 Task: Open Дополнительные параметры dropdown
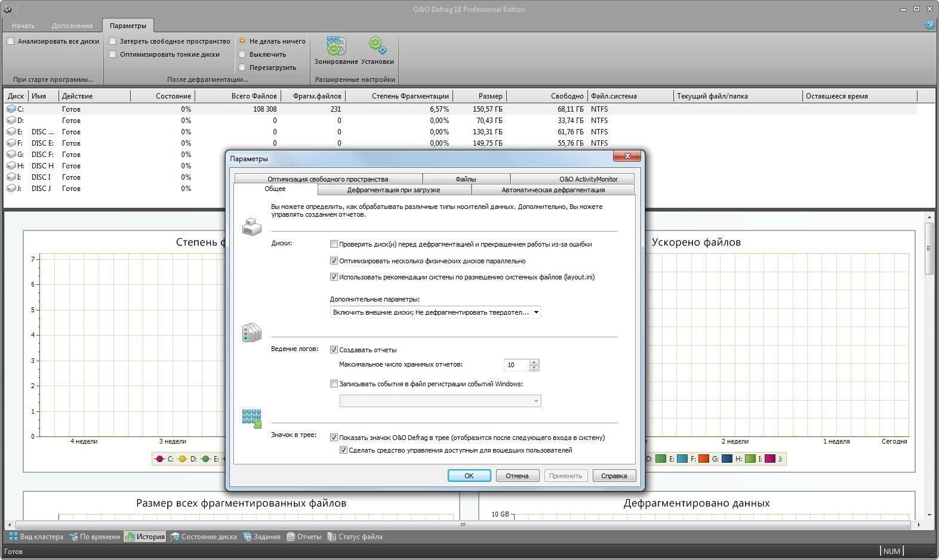[x=435, y=312]
